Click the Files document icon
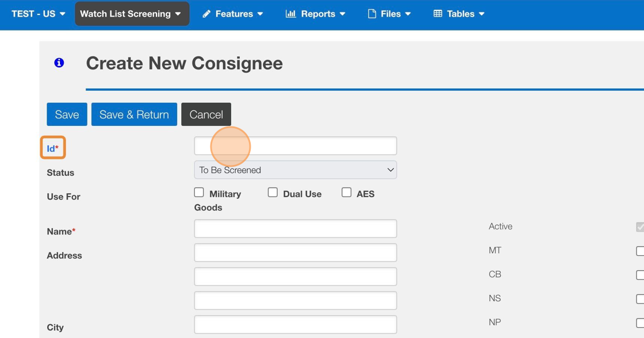644x338 pixels. coord(372,14)
